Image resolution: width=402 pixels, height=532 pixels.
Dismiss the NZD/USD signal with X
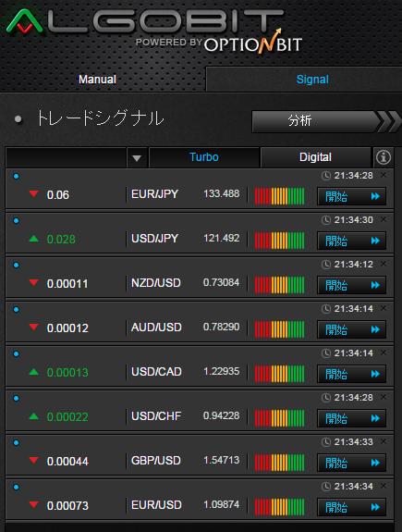tap(384, 264)
